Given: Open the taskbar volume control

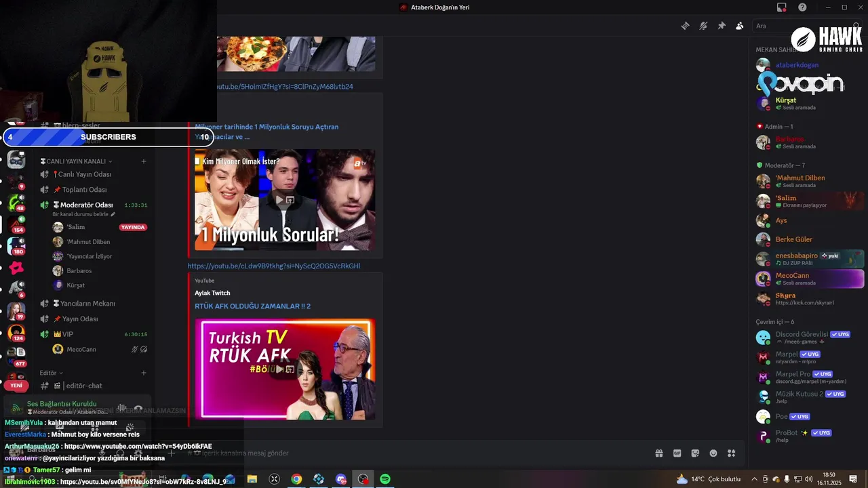Looking at the screenshot, I should (808, 479).
